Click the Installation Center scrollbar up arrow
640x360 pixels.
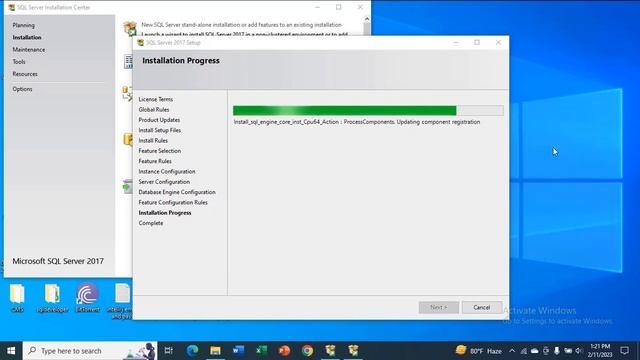(367, 19)
